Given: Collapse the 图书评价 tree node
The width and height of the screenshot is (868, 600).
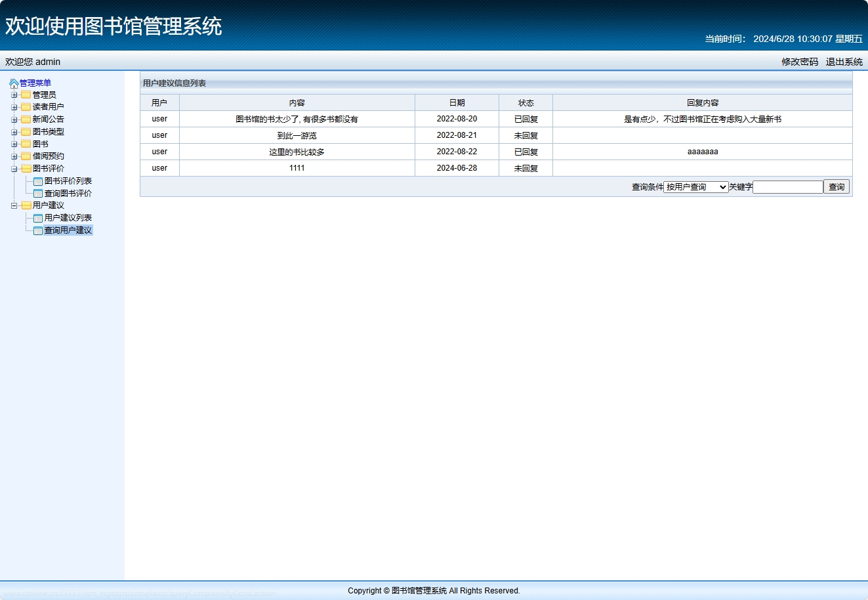Looking at the screenshot, I should (13, 169).
